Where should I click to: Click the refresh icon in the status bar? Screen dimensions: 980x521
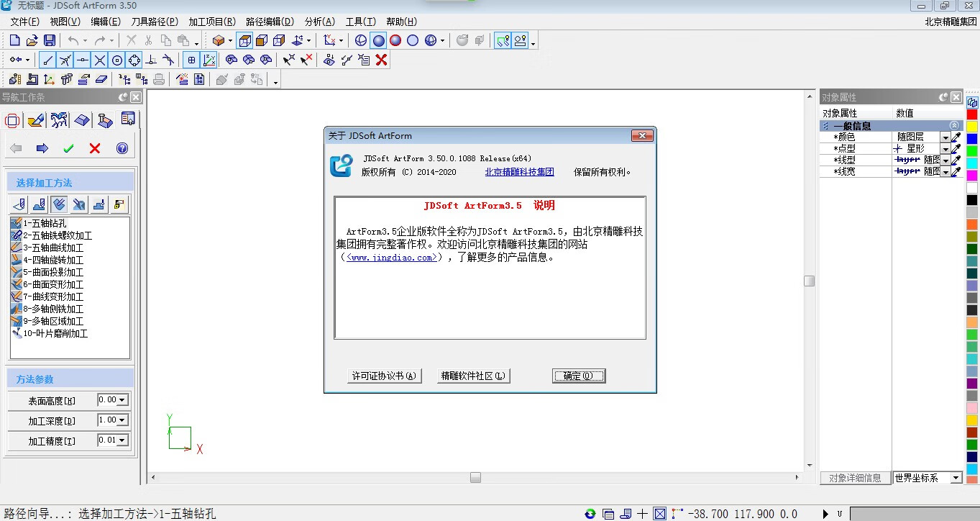(x=590, y=514)
